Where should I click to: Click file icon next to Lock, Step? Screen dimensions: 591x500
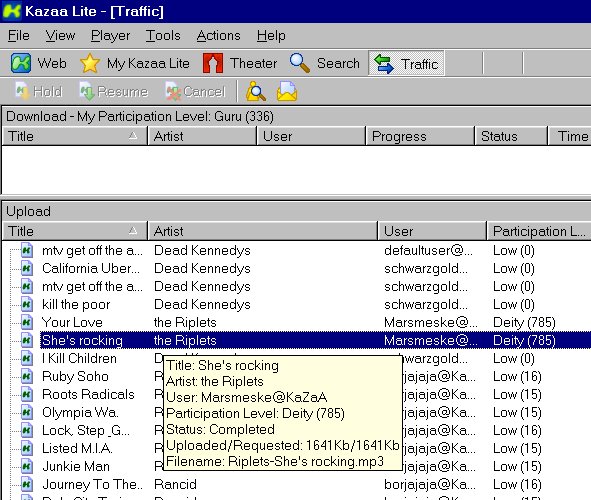tap(26, 430)
